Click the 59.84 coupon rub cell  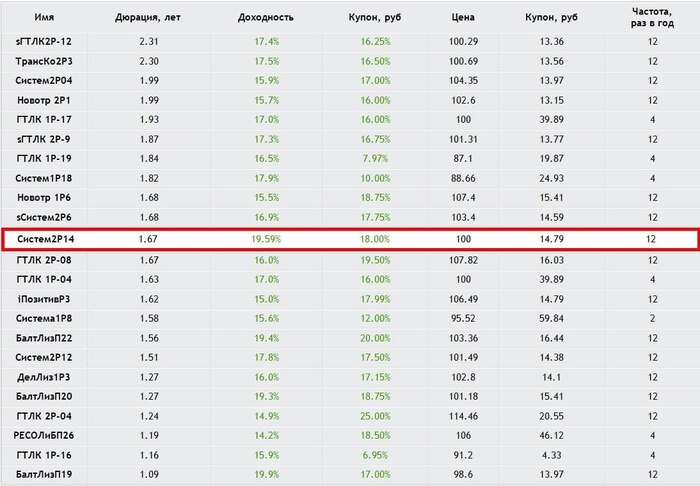[x=551, y=319]
